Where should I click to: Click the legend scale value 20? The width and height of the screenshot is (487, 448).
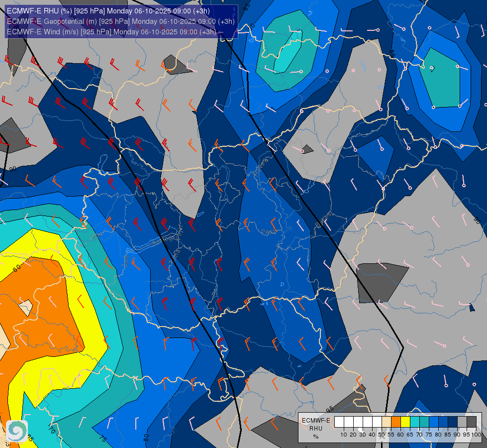tap(353, 435)
